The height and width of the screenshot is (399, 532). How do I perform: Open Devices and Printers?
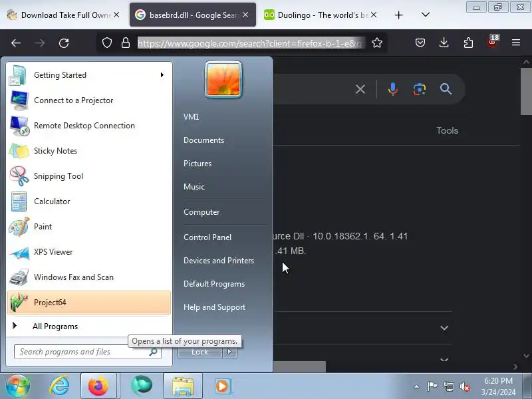click(x=219, y=261)
